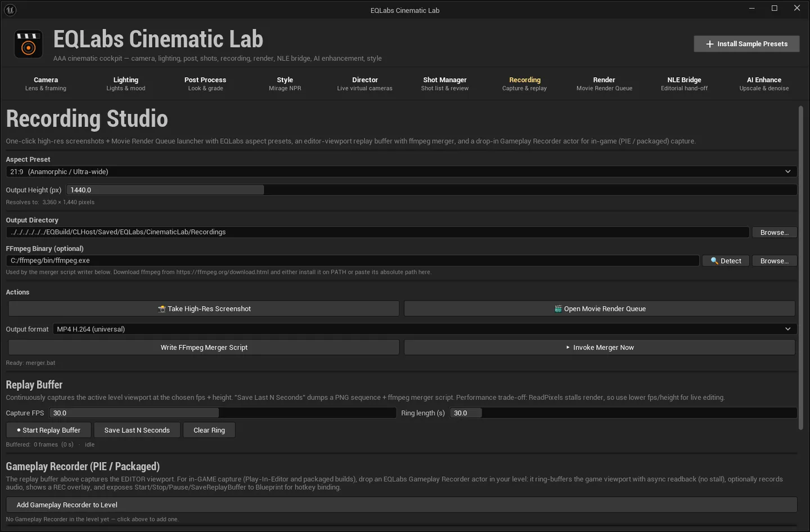Viewport: 810px width, 532px height.
Task: Go to the Post Process tab
Action: click(205, 84)
